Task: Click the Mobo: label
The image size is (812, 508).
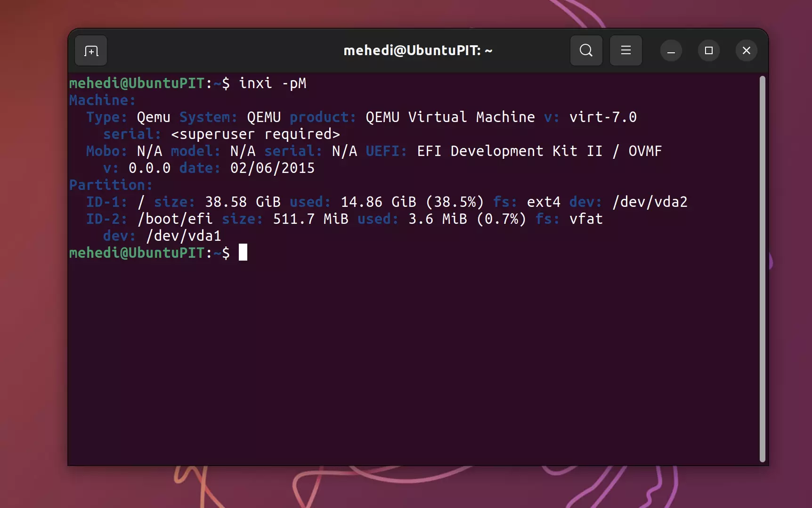Action: point(106,151)
